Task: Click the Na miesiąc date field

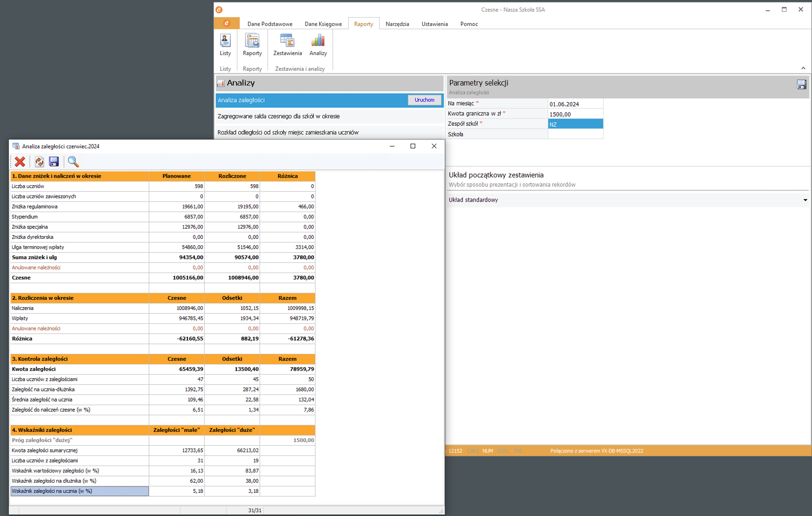Action: coord(575,104)
